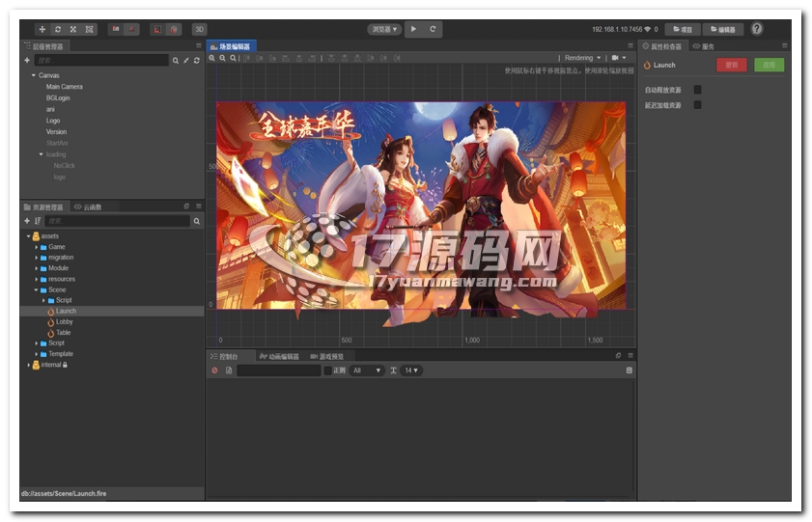Screen dimensions: 812x522
Task: Click the hierarchy search type magnifier icon
Action: [176, 61]
